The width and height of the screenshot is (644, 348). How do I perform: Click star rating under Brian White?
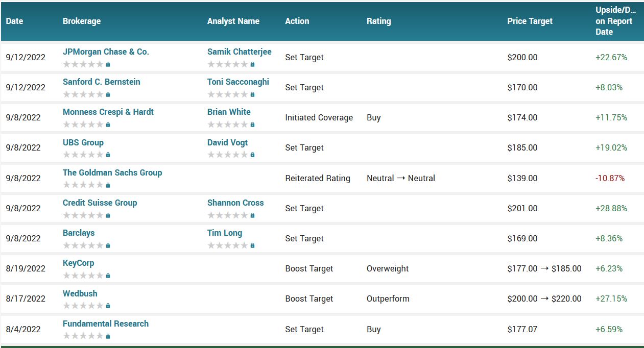click(x=228, y=125)
